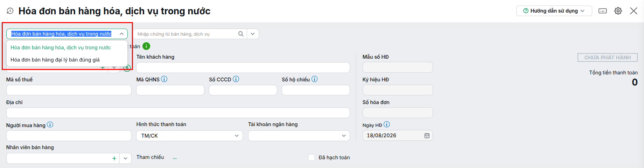644x168 pixels.
Task: Click info icon beside Số CCCD
Action: click(x=236, y=79)
